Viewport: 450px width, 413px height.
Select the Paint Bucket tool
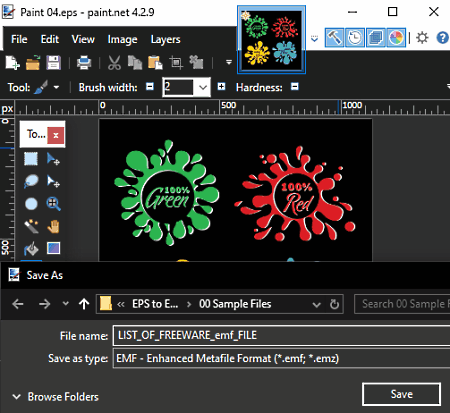coord(31,248)
